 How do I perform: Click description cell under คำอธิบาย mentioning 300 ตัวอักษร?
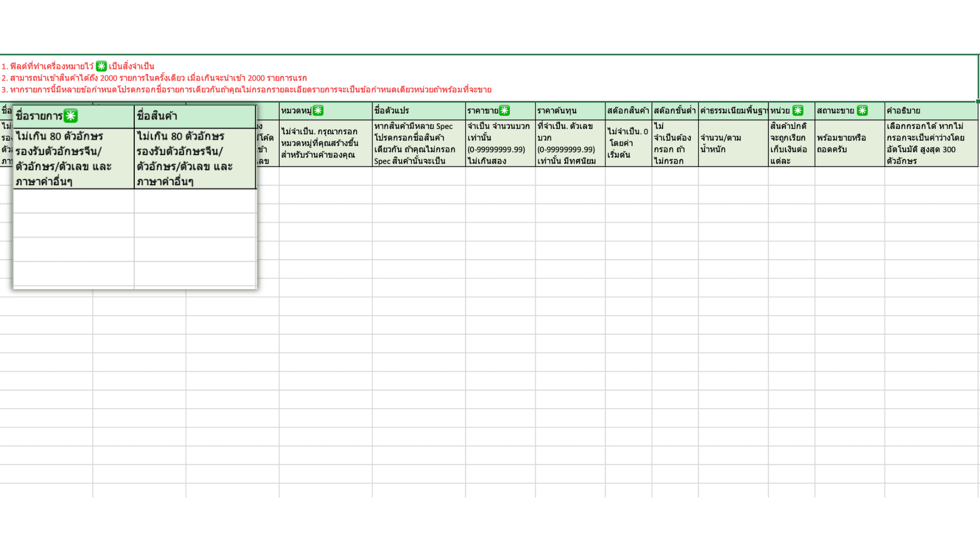tap(930, 143)
